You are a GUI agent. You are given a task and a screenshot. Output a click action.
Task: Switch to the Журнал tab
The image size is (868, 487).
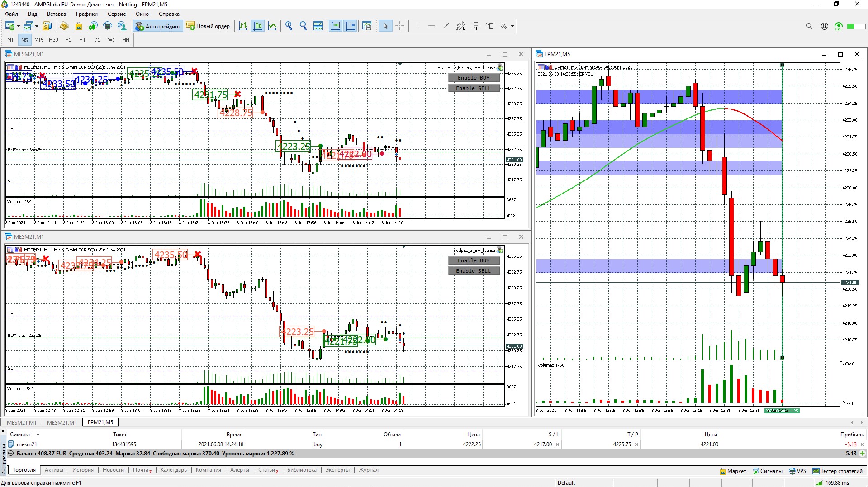369,470
